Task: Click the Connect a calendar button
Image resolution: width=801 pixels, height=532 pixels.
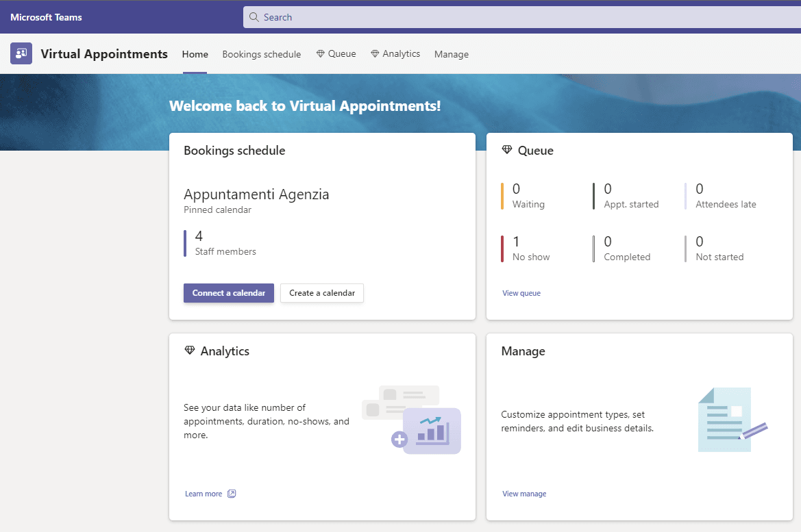Action: click(x=229, y=293)
